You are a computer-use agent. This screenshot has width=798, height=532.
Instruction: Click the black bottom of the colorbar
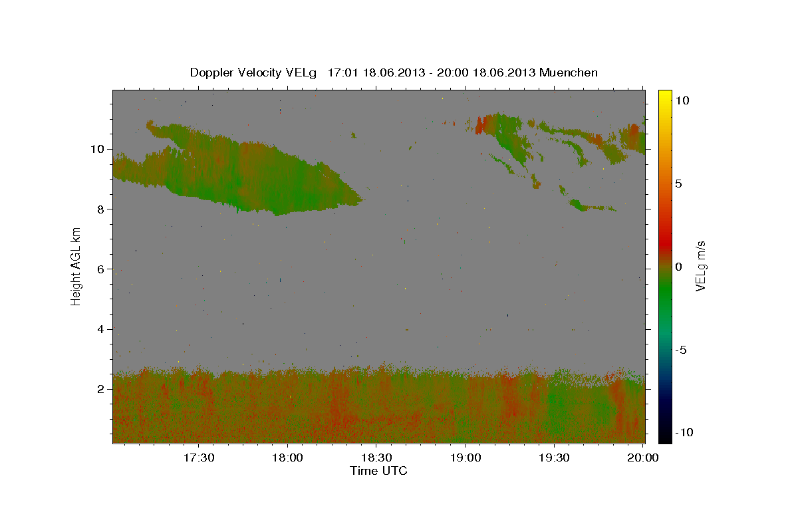pyautogui.click(x=665, y=436)
